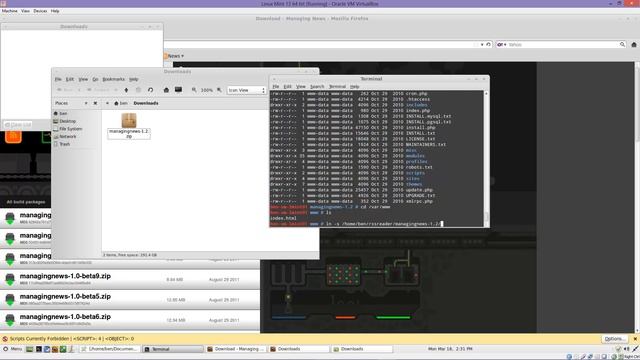
Task: Click the Computer icon in file manager toolbar
Action: tap(178, 89)
